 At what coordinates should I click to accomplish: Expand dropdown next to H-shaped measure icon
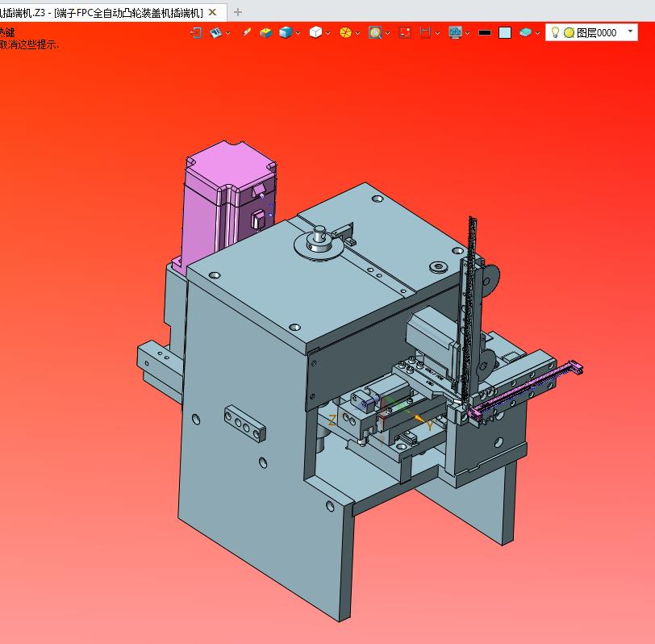437,33
